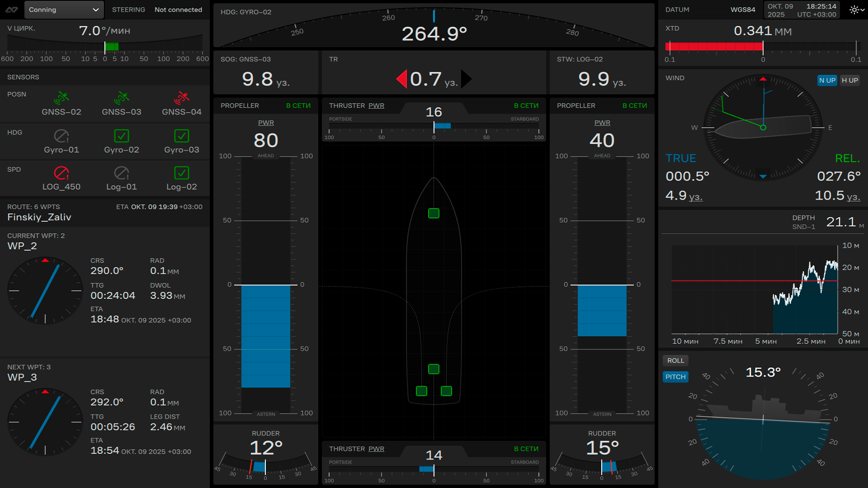Click the TRUE wind direction 000.5°

pyautogui.click(x=687, y=176)
